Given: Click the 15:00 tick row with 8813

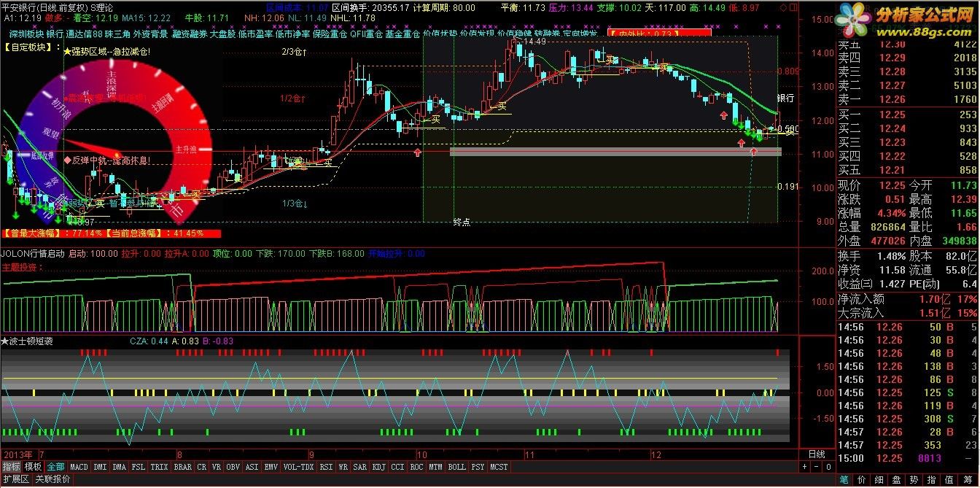Looking at the screenshot, I should [908, 459].
